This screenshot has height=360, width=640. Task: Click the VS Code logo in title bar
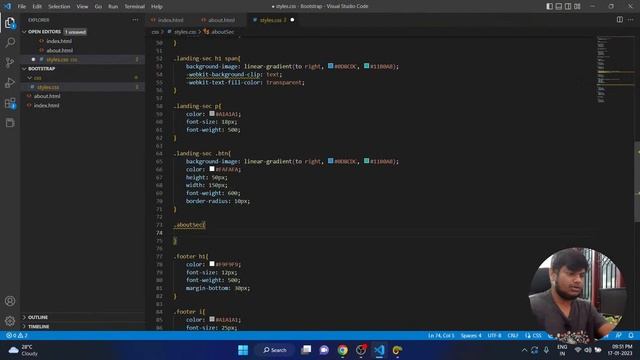pos(7,6)
